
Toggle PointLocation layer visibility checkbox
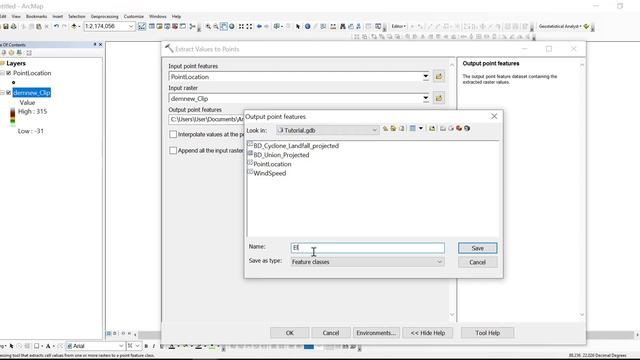9,73
